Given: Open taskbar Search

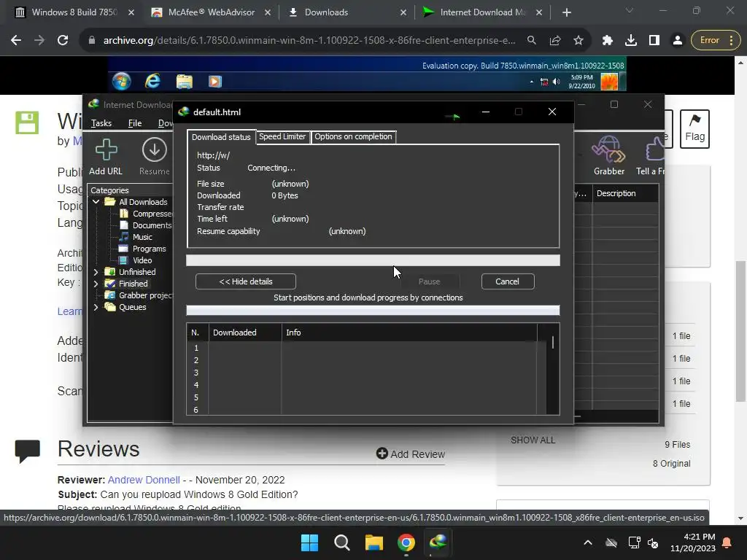Looking at the screenshot, I should (341, 542).
